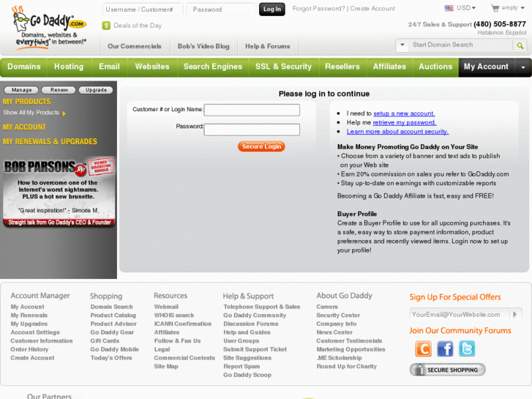532x399 pixels.
Task: Click the Forgot Password link
Action: pos(318,9)
